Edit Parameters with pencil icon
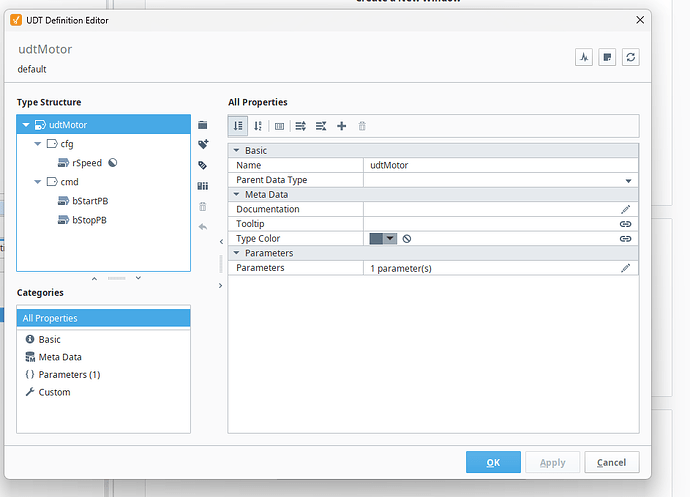The height and width of the screenshot is (497, 690). [625, 268]
